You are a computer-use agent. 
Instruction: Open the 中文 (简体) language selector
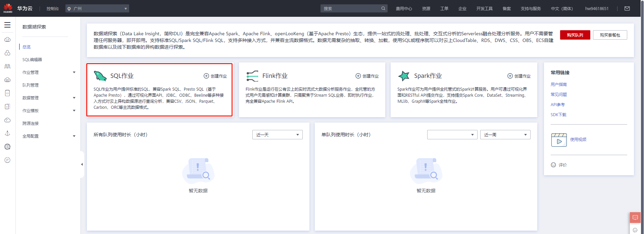point(562,9)
